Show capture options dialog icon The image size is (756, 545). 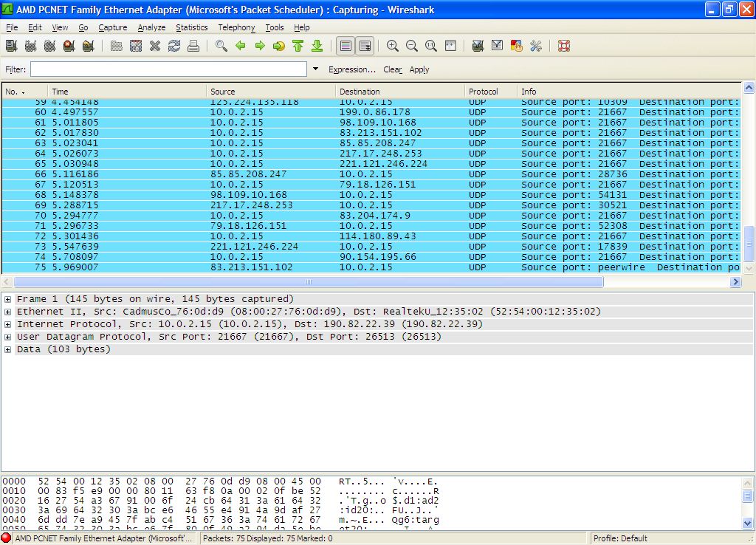point(31,46)
